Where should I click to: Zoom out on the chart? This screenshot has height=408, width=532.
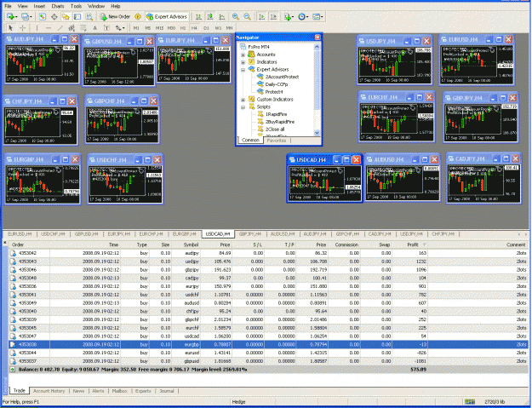(x=248, y=16)
